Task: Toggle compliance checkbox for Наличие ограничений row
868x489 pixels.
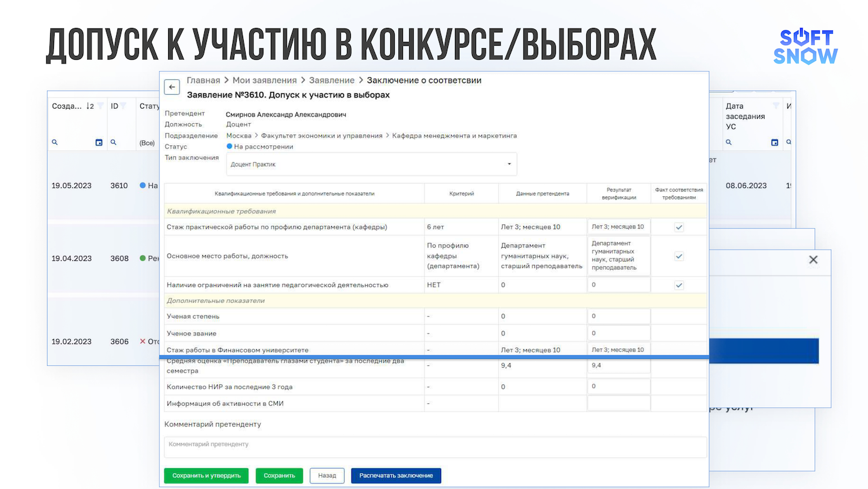Action: (679, 285)
